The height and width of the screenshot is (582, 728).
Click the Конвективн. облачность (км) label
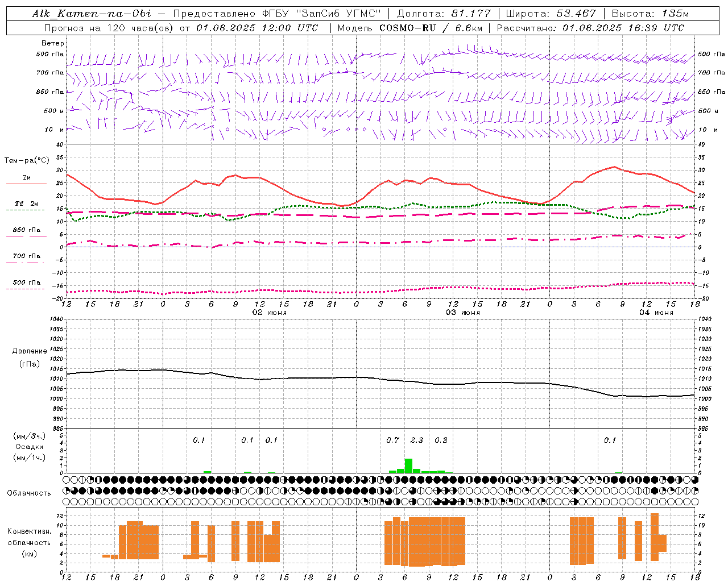tap(29, 542)
